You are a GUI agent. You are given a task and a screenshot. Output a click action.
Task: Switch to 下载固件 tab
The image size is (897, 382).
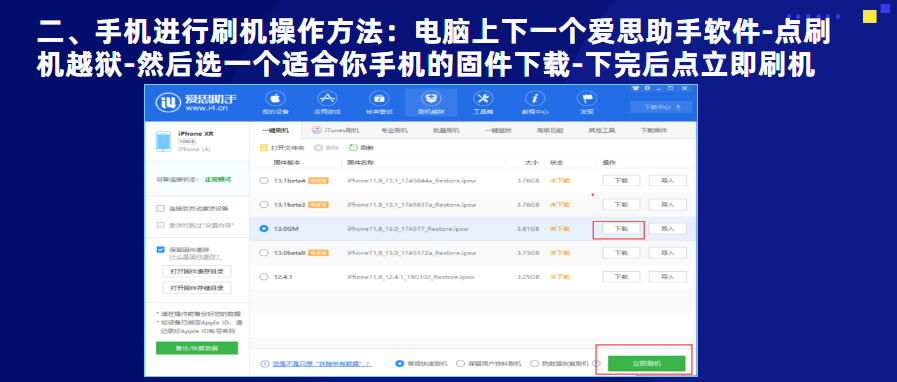point(653,130)
